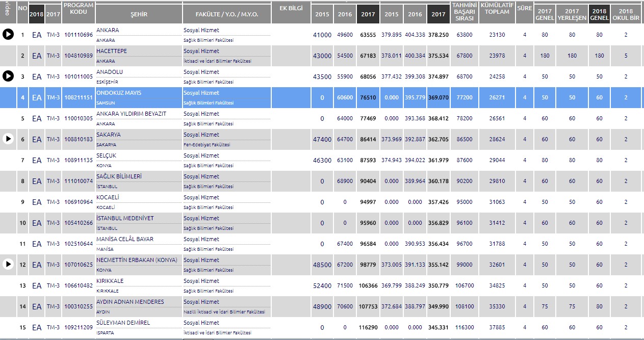Click program code 106610482 for Kırıkkale
The height and width of the screenshot is (340, 644).
pyautogui.click(x=79, y=285)
